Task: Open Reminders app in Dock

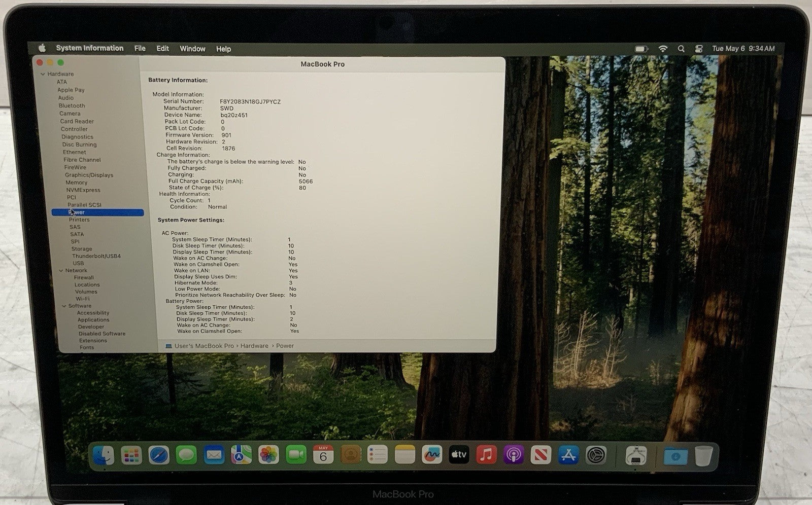Action: point(378,455)
